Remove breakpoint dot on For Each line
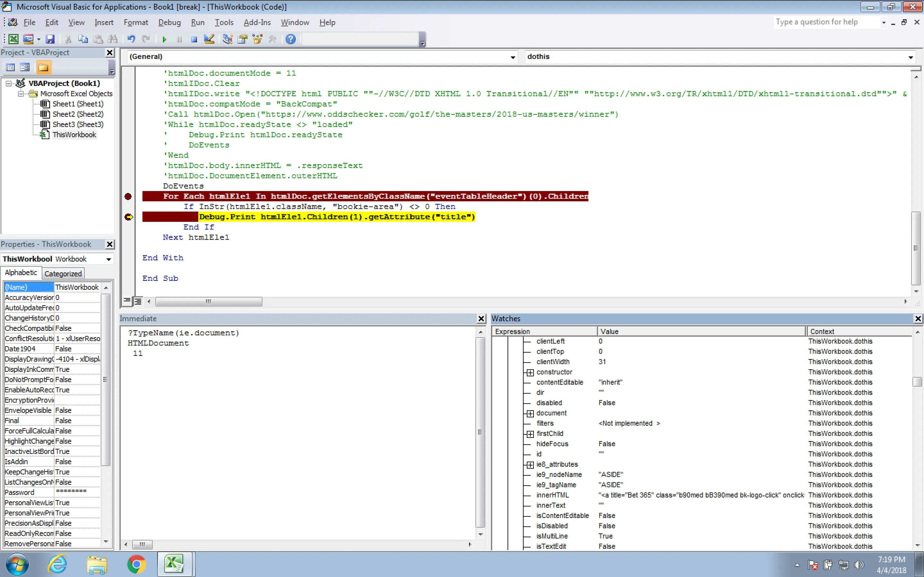 pyautogui.click(x=128, y=197)
